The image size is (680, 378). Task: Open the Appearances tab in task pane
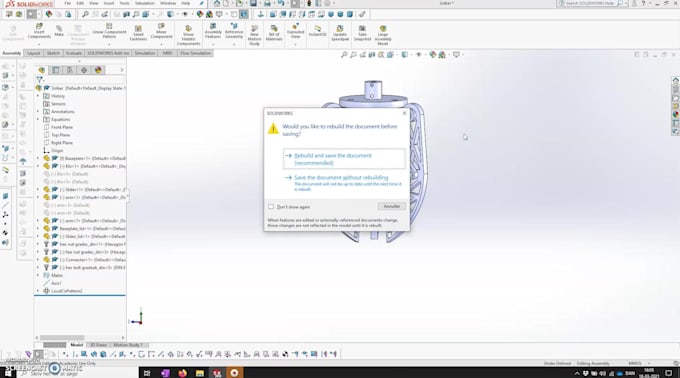(676, 115)
